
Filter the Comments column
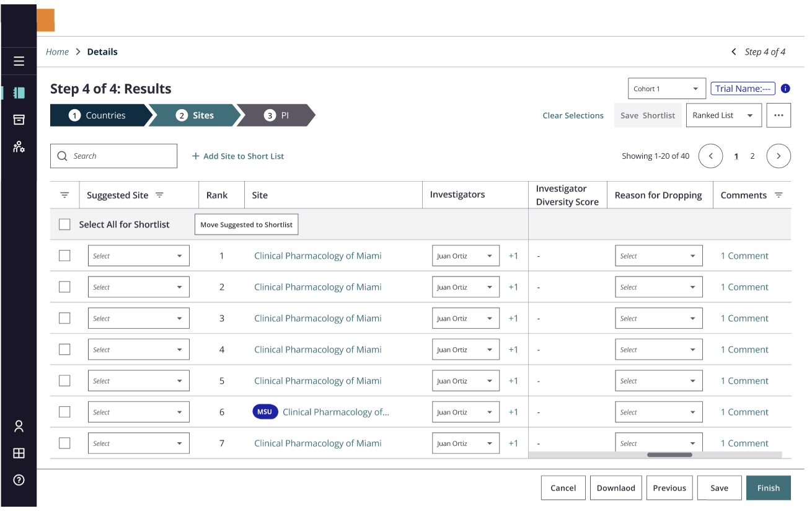click(x=779, y=195)
